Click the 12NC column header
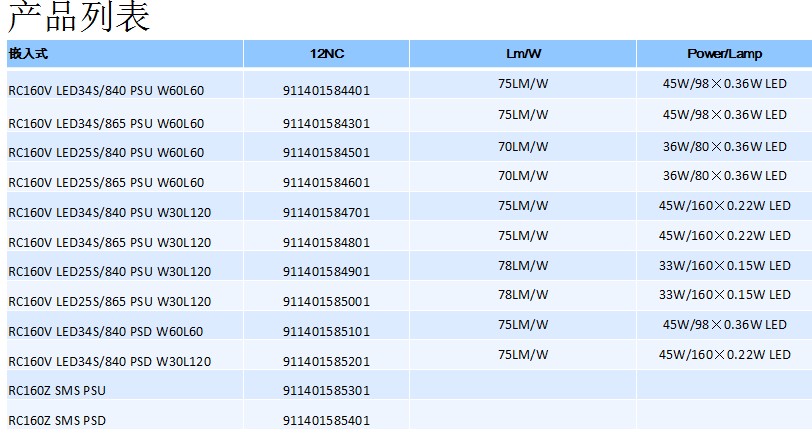Viewport: 812px width, 435px height. [x=326, y=53]
